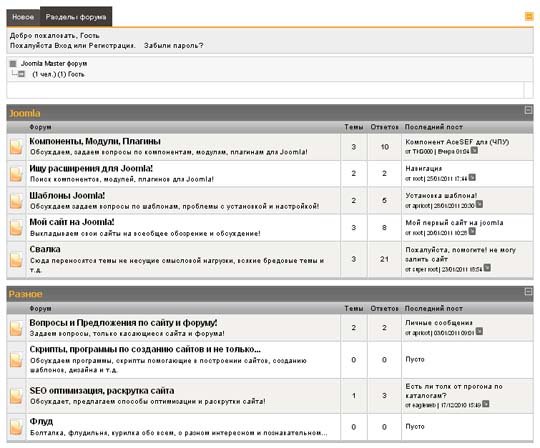Click Пусто in the Скрипты, программы row
Screen dimensions: 540x448
coord(415,359)
